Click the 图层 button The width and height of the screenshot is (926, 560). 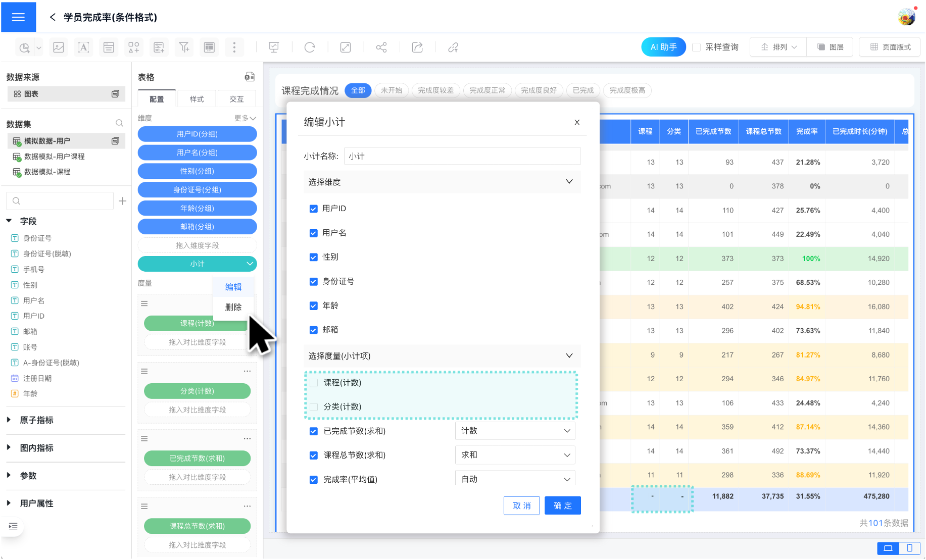831,47
